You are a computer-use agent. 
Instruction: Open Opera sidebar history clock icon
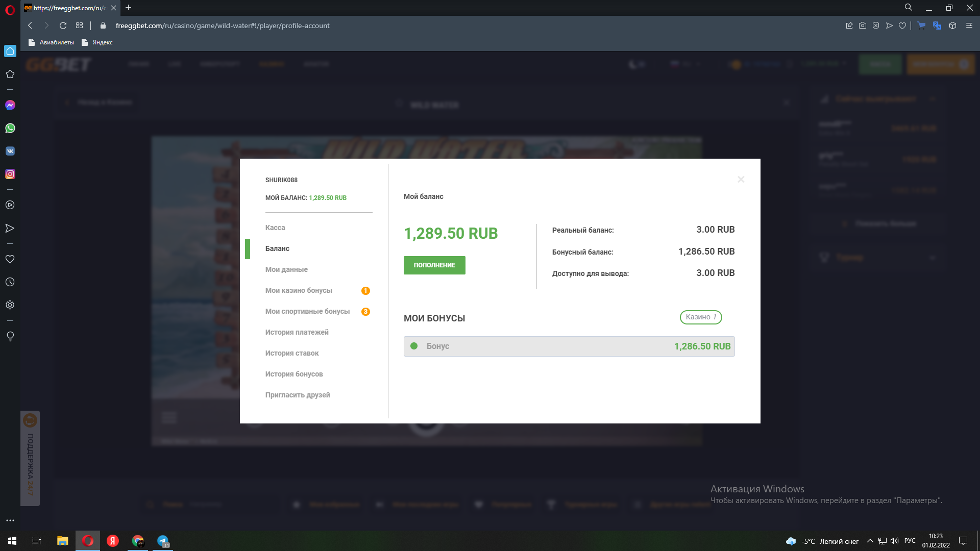point(10,282)
